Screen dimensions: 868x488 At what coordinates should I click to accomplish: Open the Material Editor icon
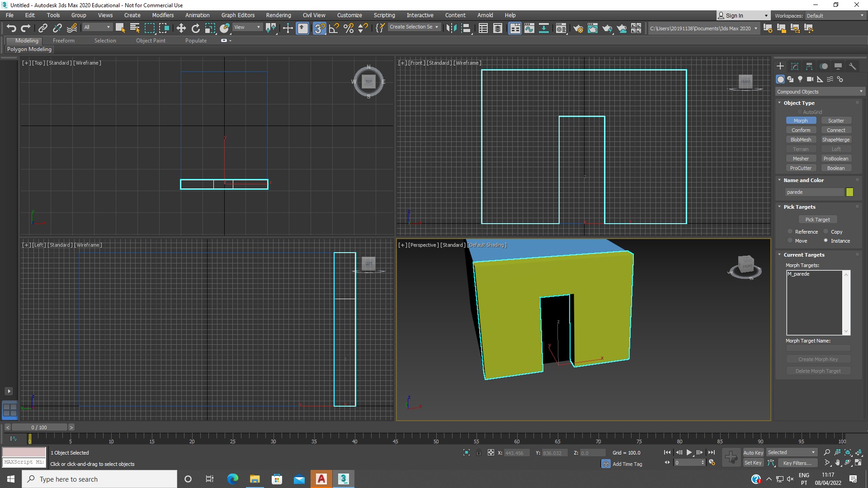[x=561, y=28]
